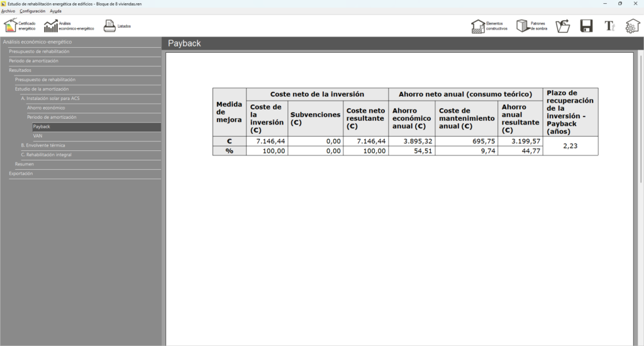Click payback value 2,23

570,146
